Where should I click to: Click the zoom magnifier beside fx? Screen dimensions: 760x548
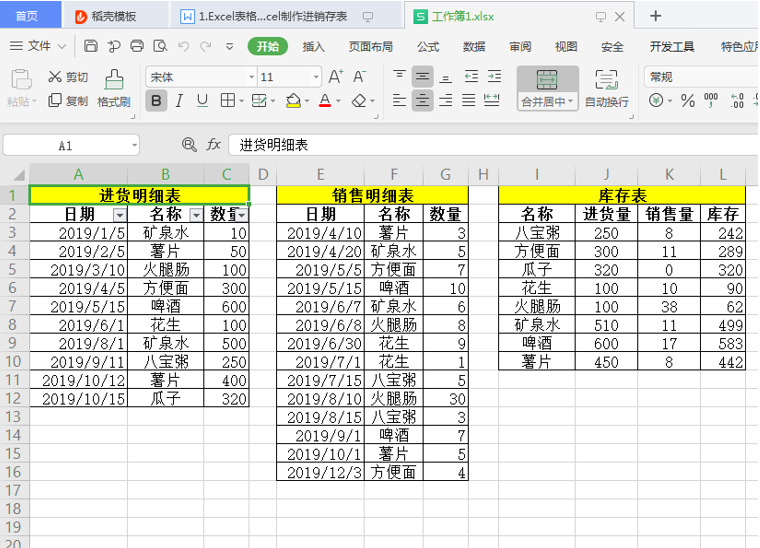(x=189, y=144)
